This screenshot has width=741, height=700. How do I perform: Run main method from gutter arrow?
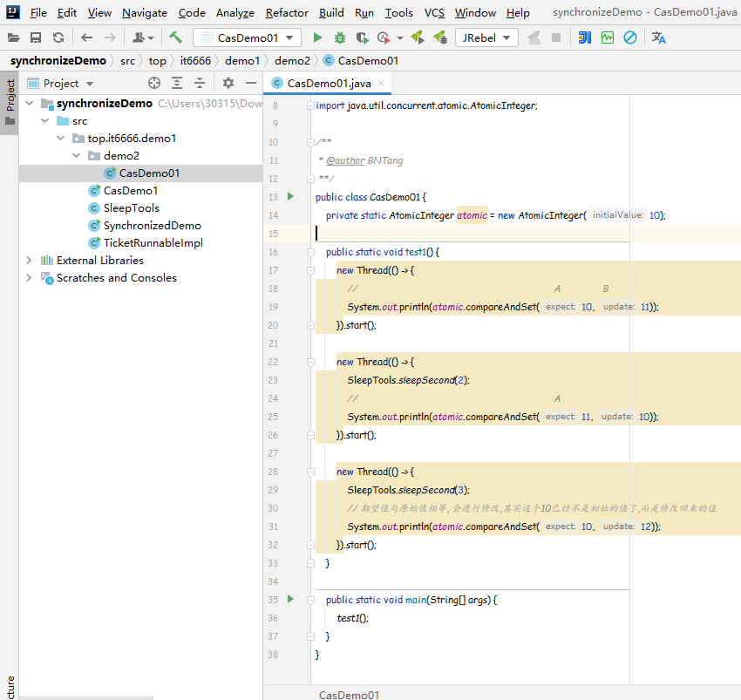click(290, 599)
